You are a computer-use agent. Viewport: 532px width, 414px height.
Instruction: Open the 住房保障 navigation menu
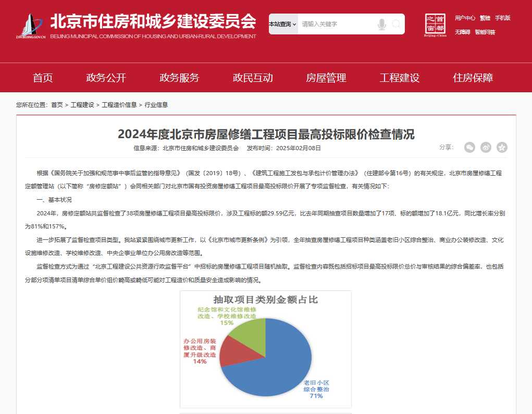[x=473, y=78]
